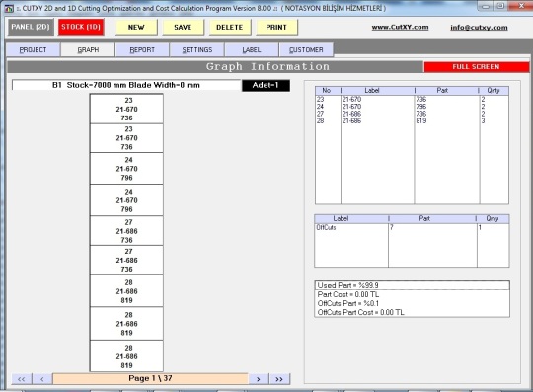Open the SETTINGS tab
Image resolution: width=533 pixels, height=392 pixels.
[197, 50]
